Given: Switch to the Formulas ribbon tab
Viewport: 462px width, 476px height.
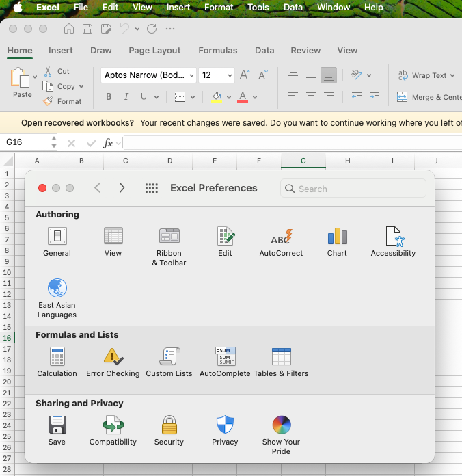Looking at the screenshot, I should pyautogui.click(x=217, y=50).
